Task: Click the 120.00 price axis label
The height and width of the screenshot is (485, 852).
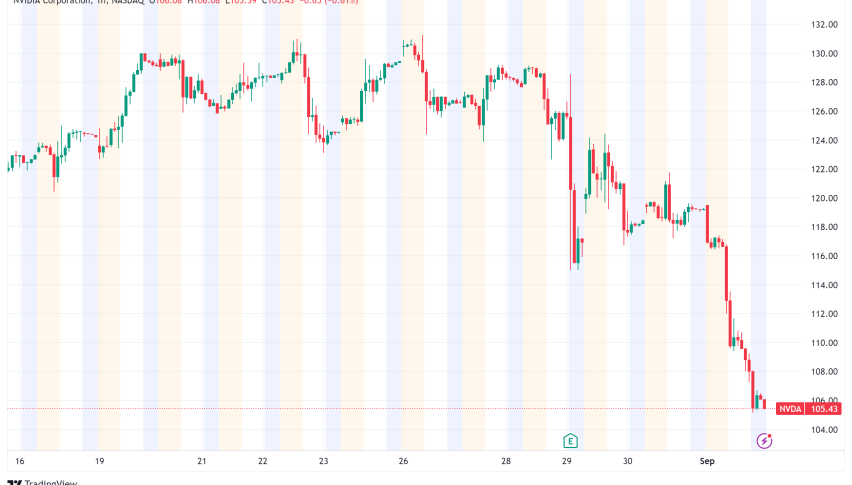Action: click(x=824, y=198)
